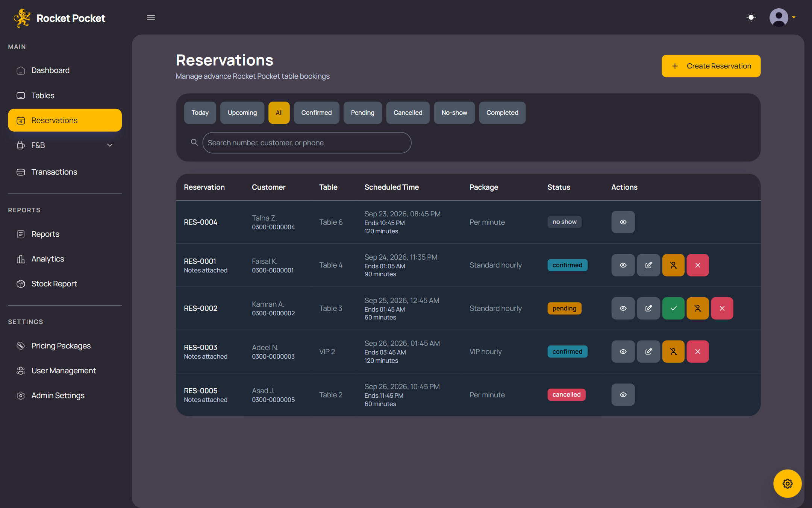The height and width of the screenshot is (508, 812).
Task: Filter reservations by Pending
Action: (x=363, y=113)
